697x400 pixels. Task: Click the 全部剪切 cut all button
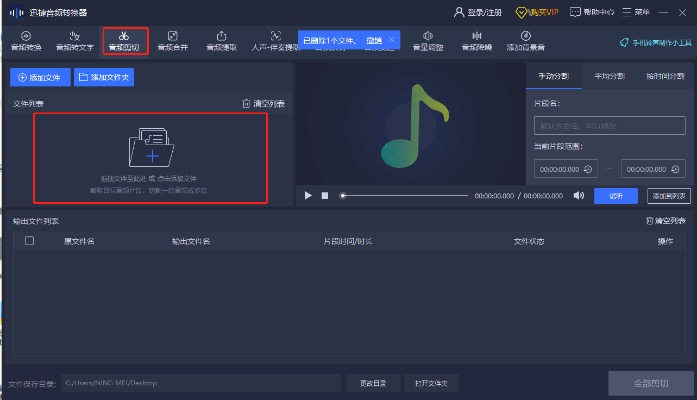click(x=651, y=383)
